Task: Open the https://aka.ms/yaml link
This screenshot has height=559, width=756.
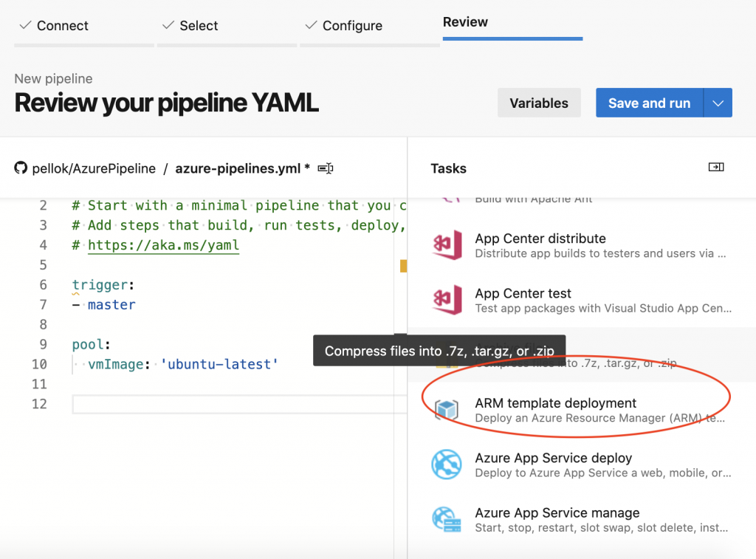Action: point(163,245)
